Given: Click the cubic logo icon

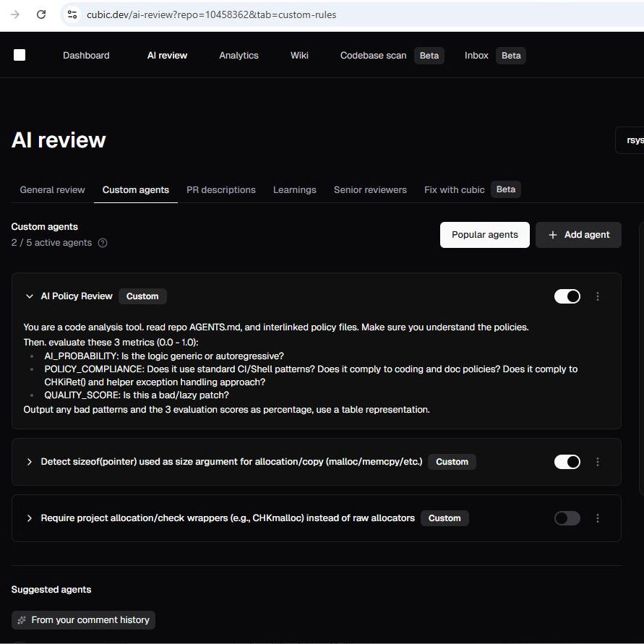Looking at the screenshot, I should 20,56.
